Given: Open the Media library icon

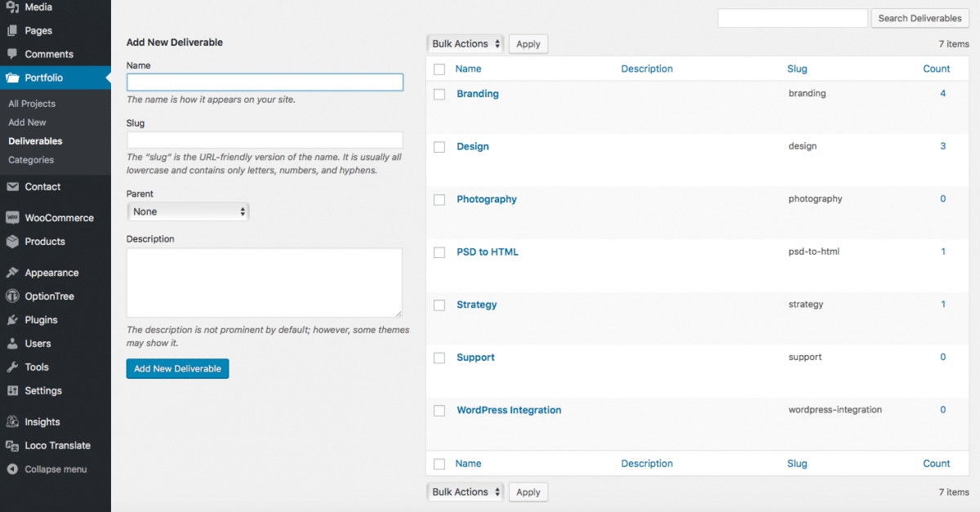Looking at the screenshot, I should point(14,8).
